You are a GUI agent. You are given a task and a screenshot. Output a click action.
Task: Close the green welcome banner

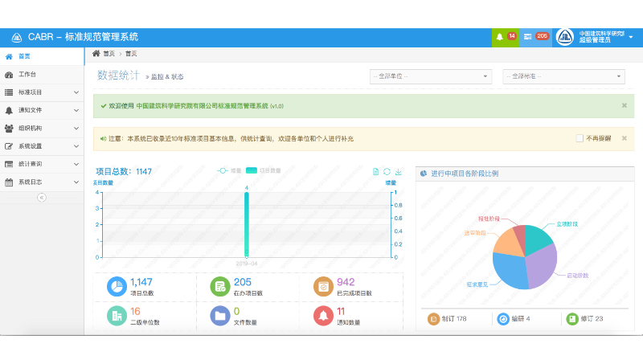pyautogui.click(x=625, y=106)
